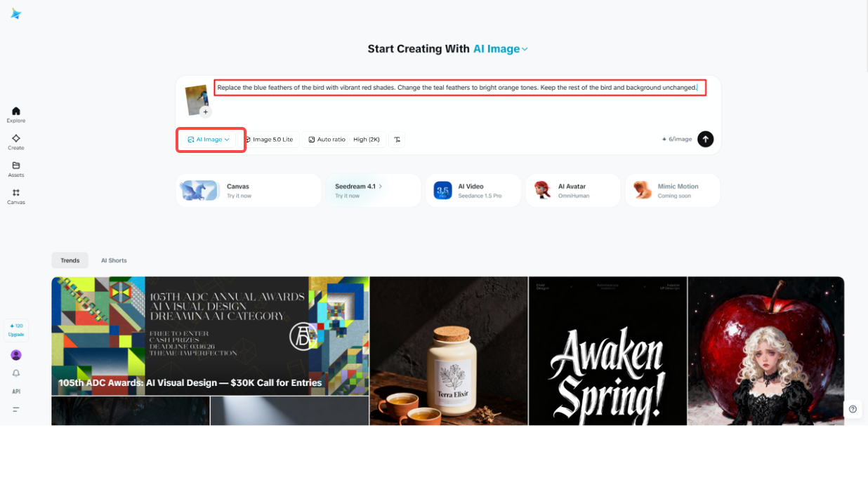Open the Create section in sidebar
Screen dimensions: 868x482
click(x=15, y=142)
